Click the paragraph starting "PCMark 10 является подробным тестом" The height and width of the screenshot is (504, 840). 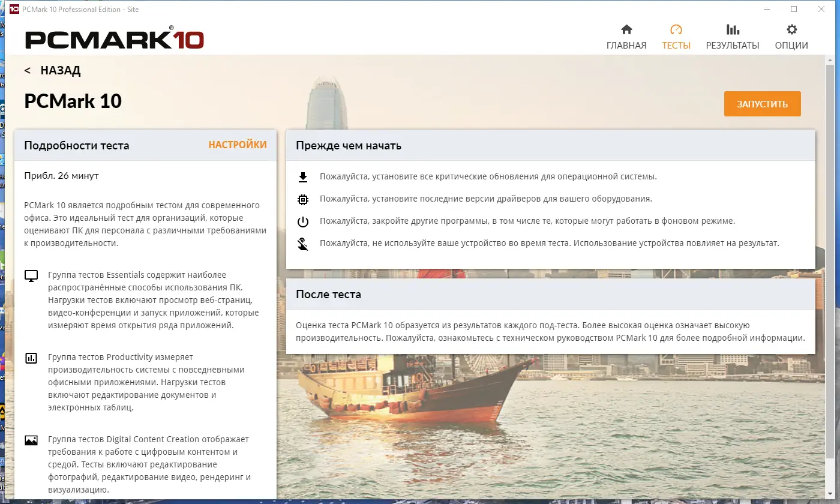(x=145, y=224)
